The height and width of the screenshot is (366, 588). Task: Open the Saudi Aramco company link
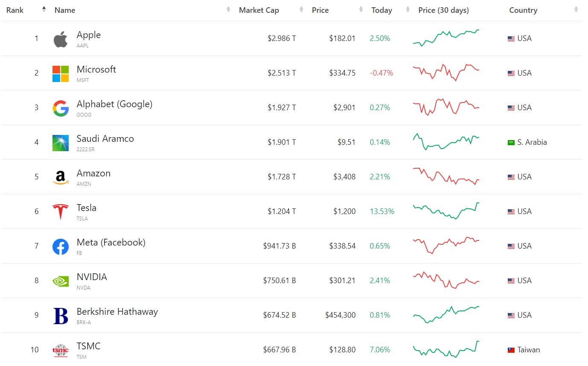[105, 139]
